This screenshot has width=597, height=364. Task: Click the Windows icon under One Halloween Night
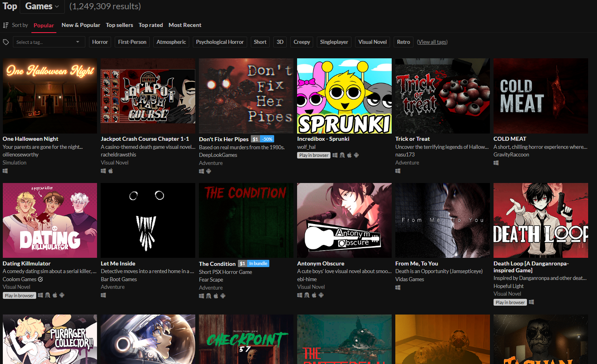coord(5,171)
